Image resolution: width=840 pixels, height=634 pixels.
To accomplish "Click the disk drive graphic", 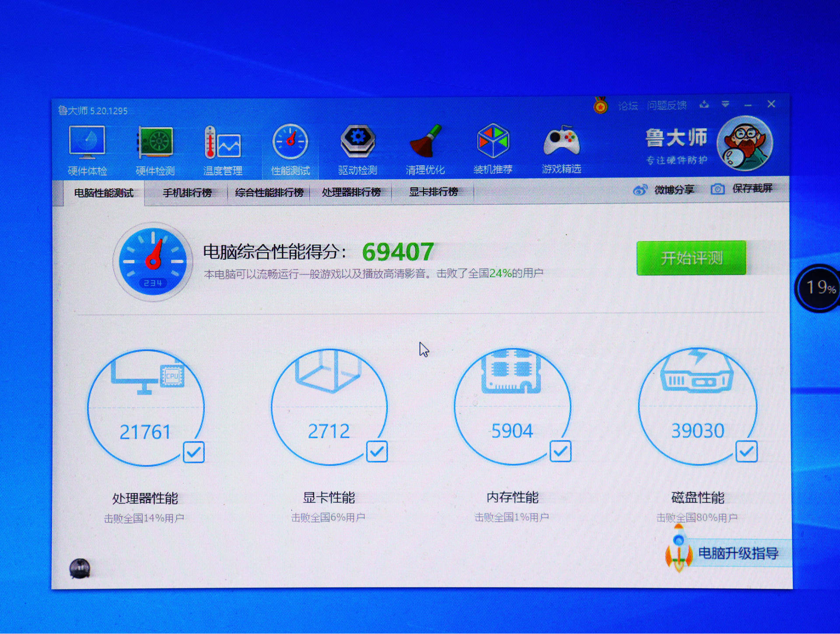I will [x=696, y=371].
